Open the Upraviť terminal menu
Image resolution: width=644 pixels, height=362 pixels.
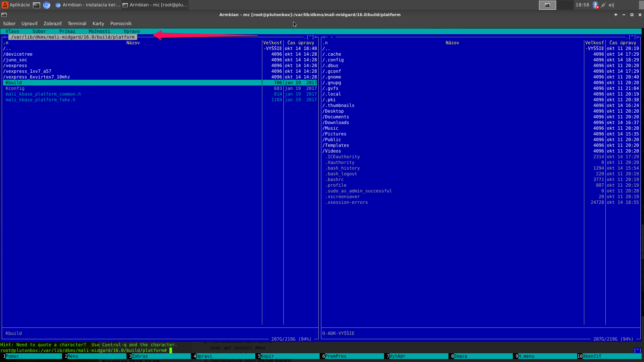30,23
